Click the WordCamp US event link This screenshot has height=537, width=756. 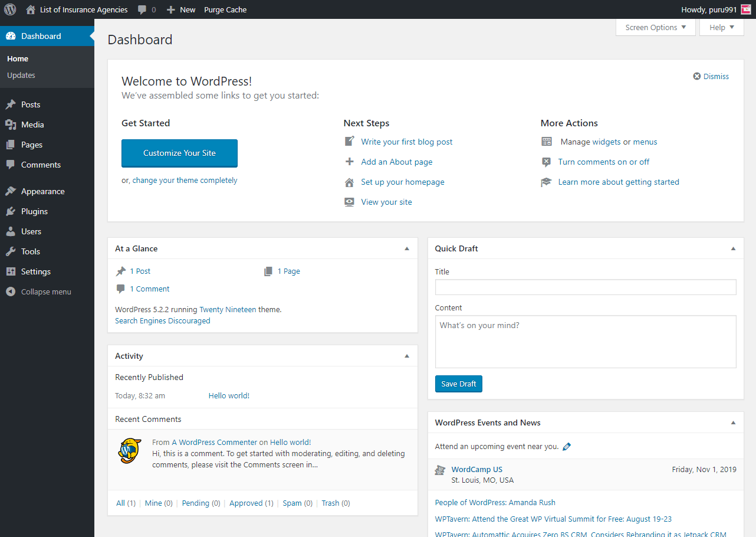click(x=477, y=470)
